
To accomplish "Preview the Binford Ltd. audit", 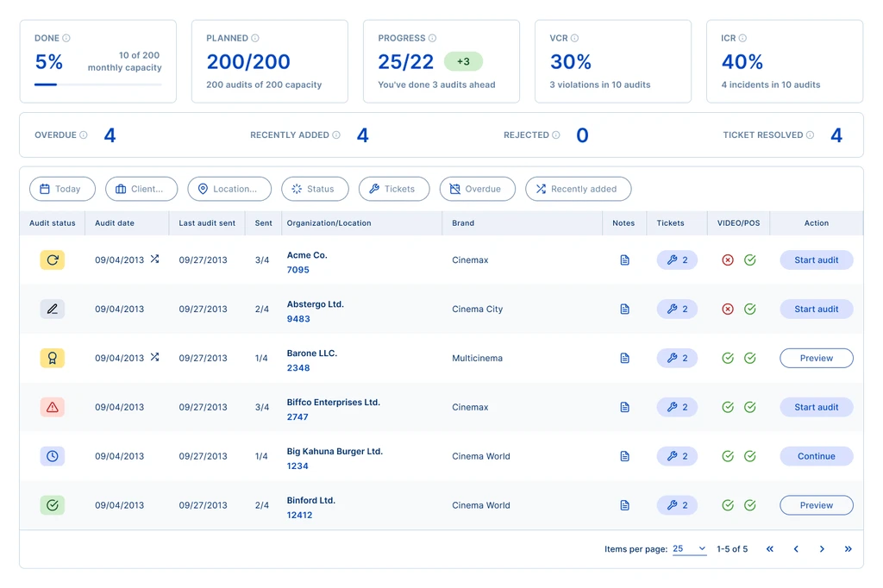I will [817, 504].
